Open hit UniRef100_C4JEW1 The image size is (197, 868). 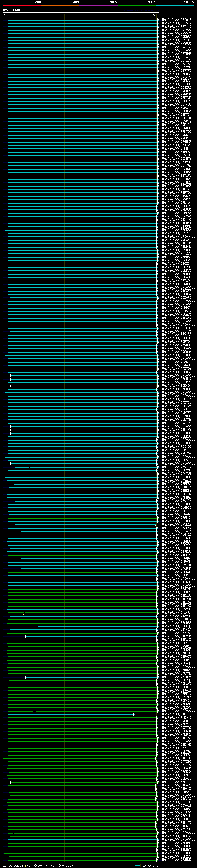176,551
